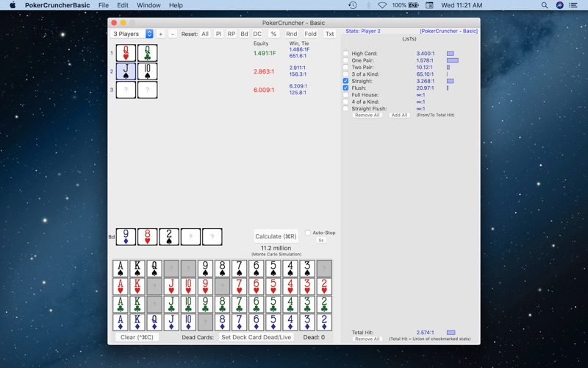Open the Window menu
This screenshot has width=588, height=368.
tap(148, 5)
